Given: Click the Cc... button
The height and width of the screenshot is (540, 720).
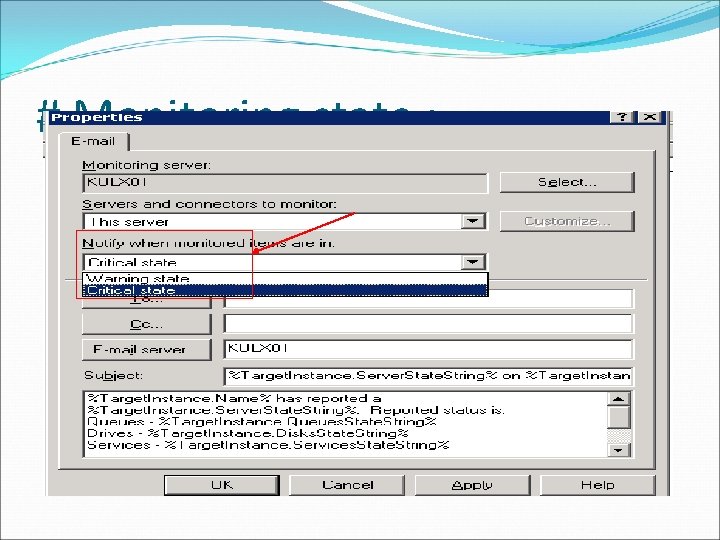Looking at the screenshot, I should click(146, 325).
